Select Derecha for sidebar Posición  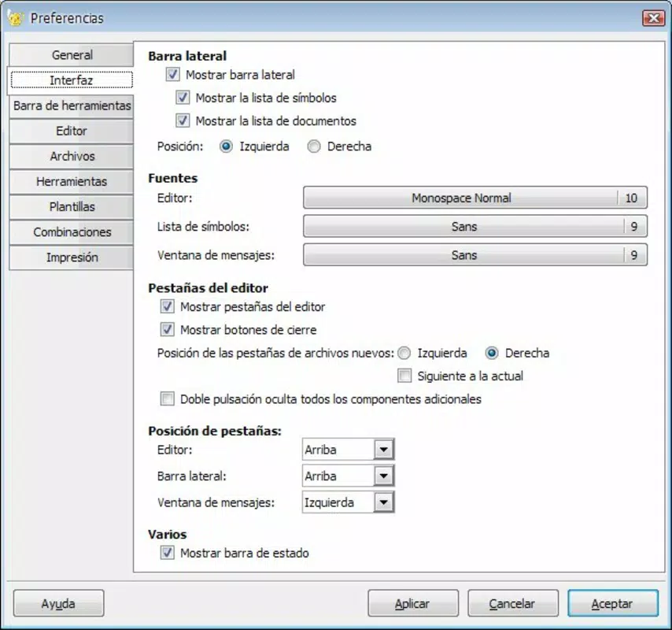tap(314, 146)
